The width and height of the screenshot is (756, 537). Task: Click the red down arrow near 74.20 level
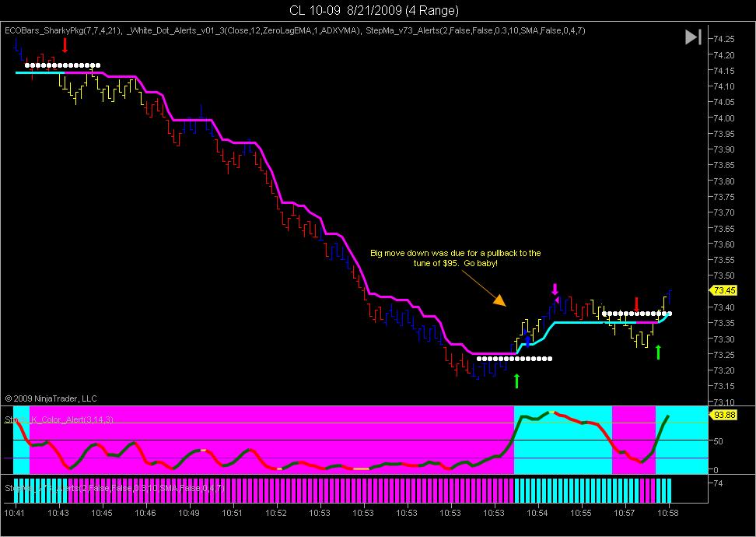(x=65, y=46)
